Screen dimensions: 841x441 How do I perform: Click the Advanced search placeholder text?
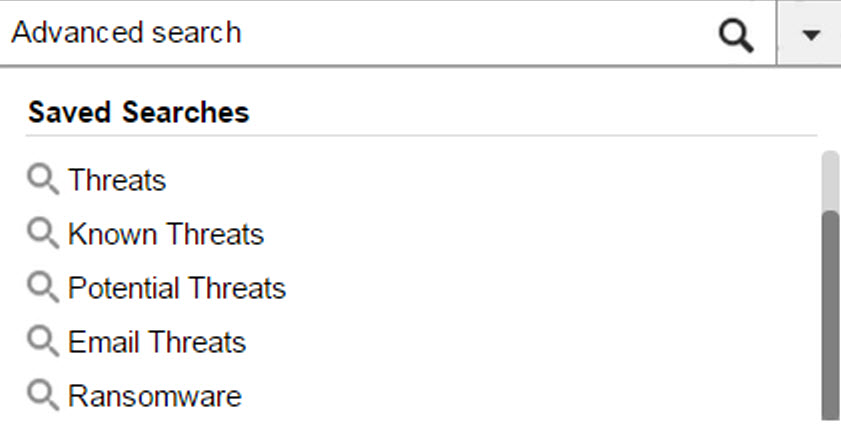coord(126,33)
